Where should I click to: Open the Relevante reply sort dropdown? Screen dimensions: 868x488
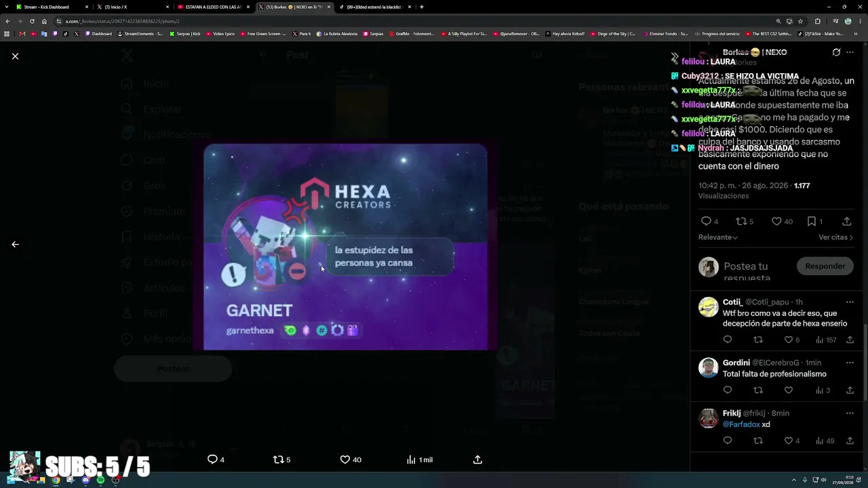tap(718, 237)
